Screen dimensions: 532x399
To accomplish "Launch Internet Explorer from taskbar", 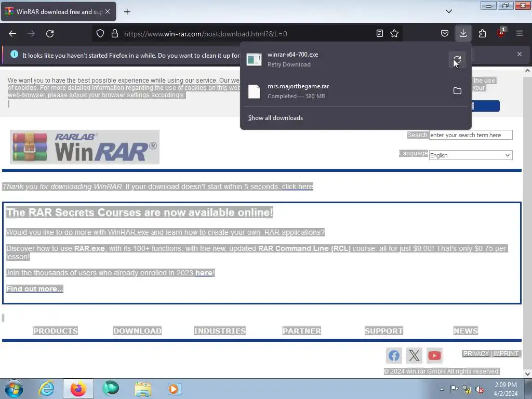I will pyautogui.click(x=46, y=389).
